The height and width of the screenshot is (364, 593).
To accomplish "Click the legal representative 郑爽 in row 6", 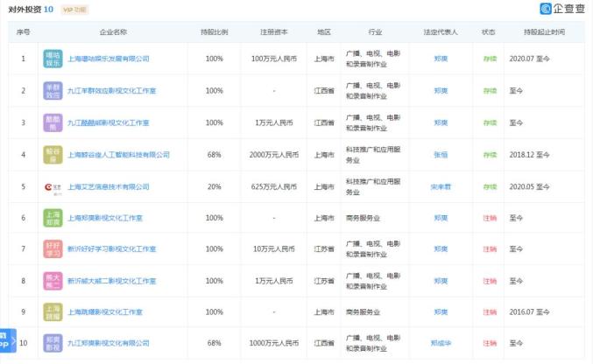I will pyautogui.click(x=441, y=218).
